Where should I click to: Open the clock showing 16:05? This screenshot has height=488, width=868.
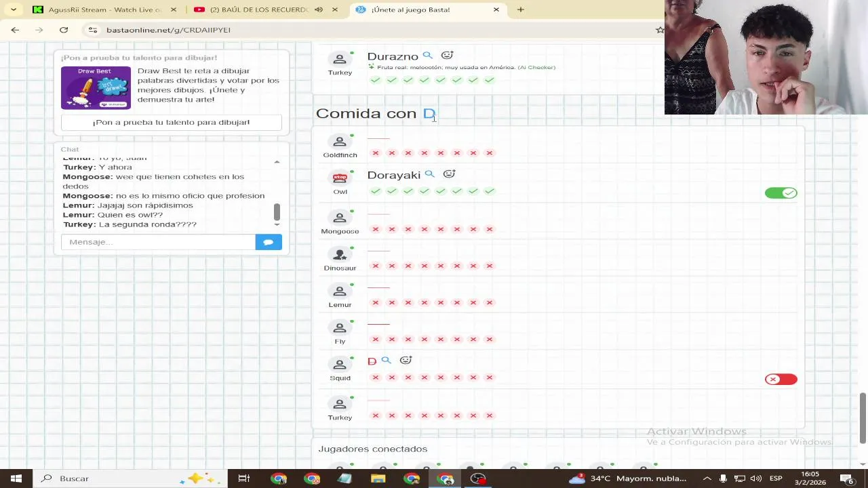coord(810,479)
